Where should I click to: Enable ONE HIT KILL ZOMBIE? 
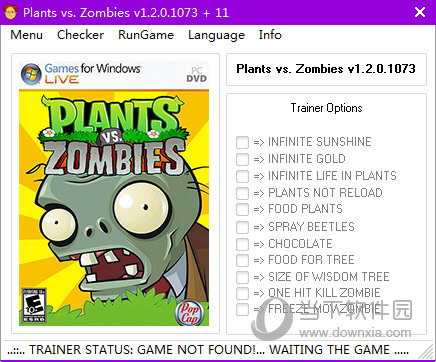pos(242,293)
